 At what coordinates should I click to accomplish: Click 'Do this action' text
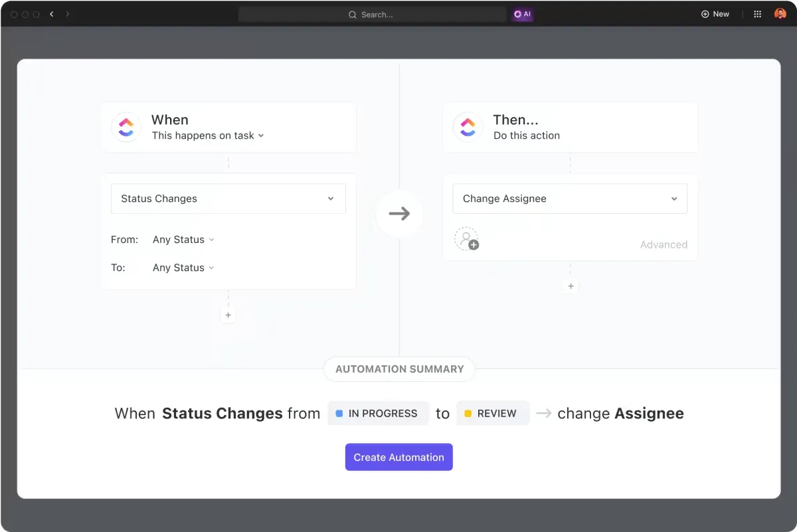click(527, 135)
